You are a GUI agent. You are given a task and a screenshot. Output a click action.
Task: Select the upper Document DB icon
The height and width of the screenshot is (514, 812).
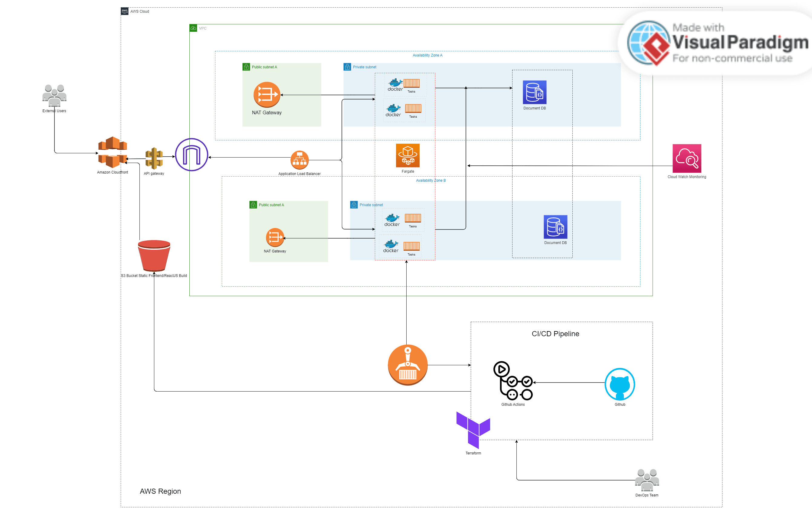[x=535, y=92]
